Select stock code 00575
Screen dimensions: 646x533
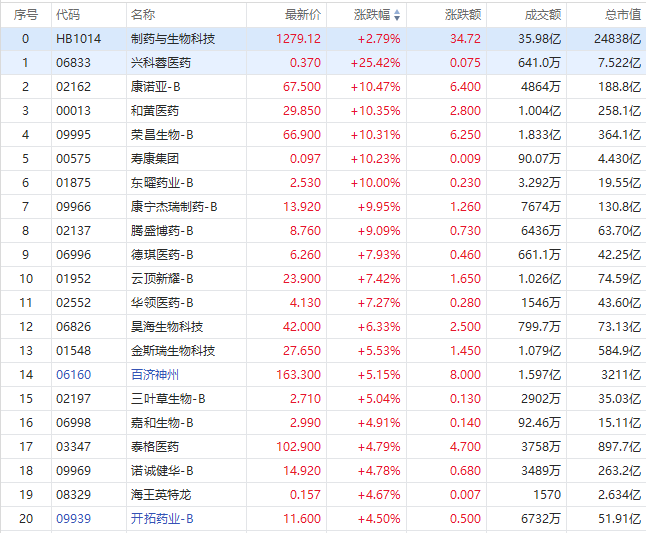pos(73,159)
